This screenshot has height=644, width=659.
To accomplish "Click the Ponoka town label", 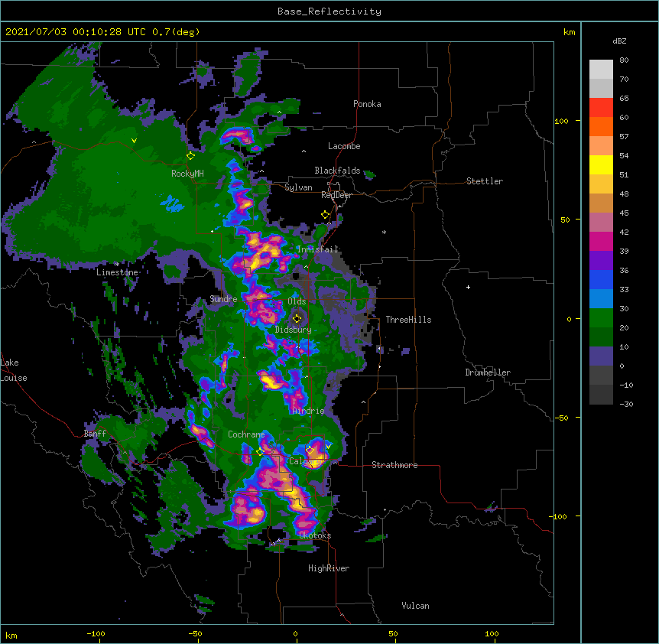I will pyautogui.click(x=367, y=104).
